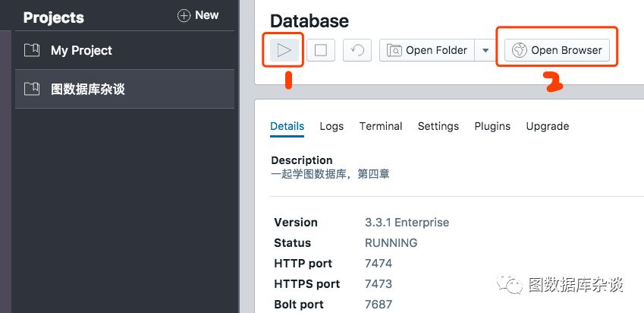Click the version value 3.3.1 Enterprise
Image resolution: width=644 pixels, height=313 pixels.
click(x=407, y=223)
